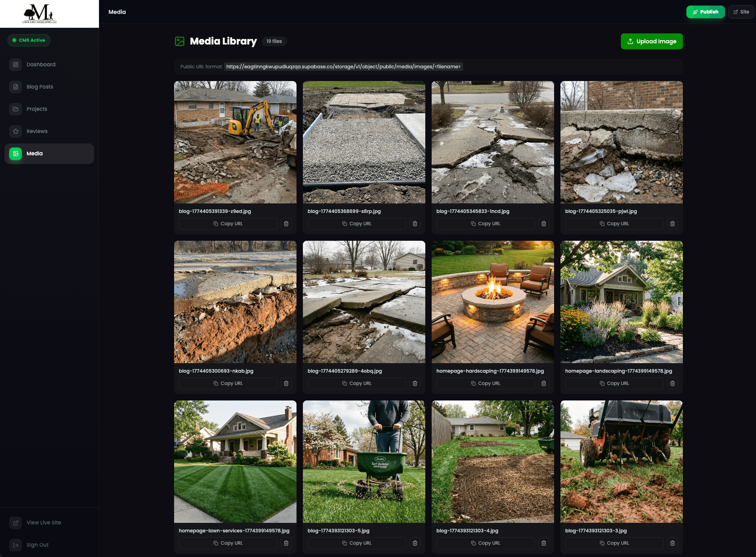Publish the site
Screen dimensions: 756x557
(706, 12)
